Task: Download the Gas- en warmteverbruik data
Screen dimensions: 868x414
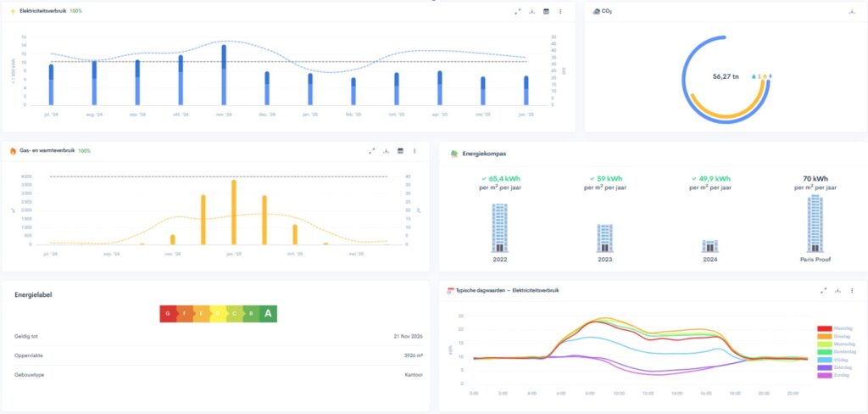Action: pyautogui.click(x=386, y=151)
